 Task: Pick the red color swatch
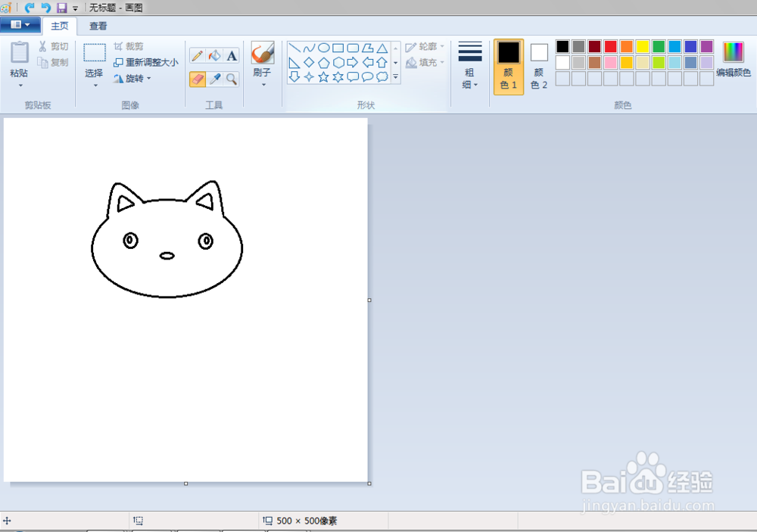(x=611, y=46)
